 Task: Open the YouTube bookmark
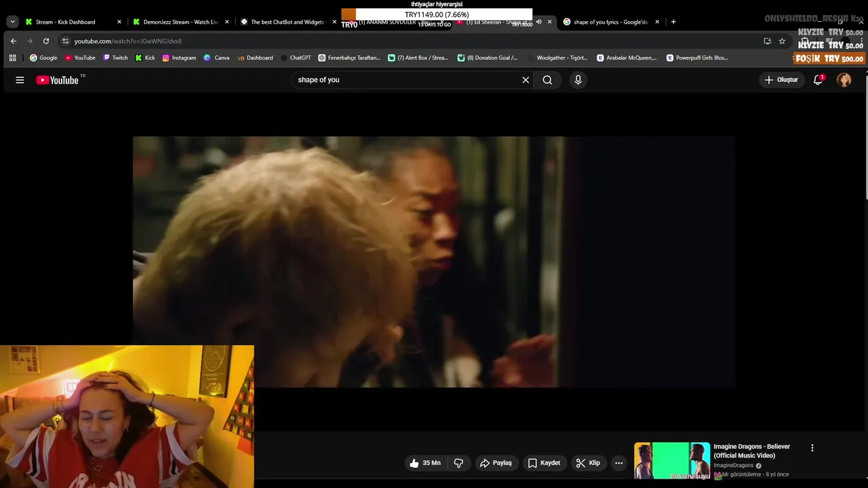pyautogui.click(x=80, y=58)
